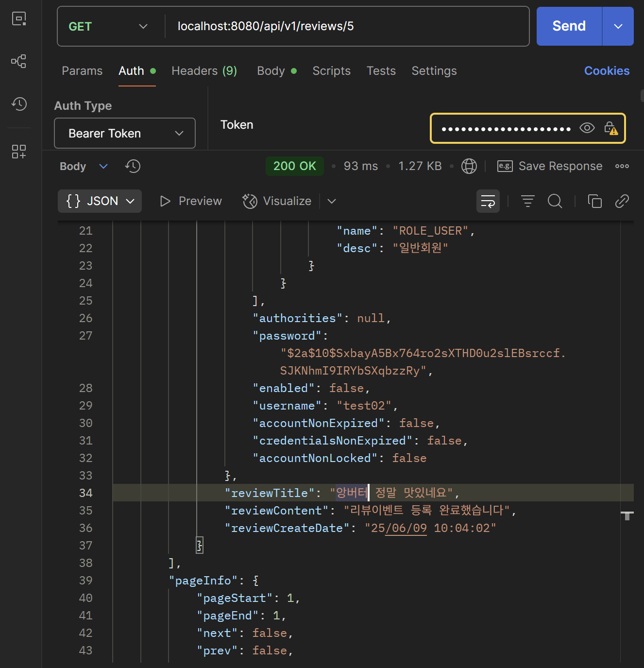Open the Collections sidebar icon
The height and width of the screenshot is (668, 644).
[19, 19]
